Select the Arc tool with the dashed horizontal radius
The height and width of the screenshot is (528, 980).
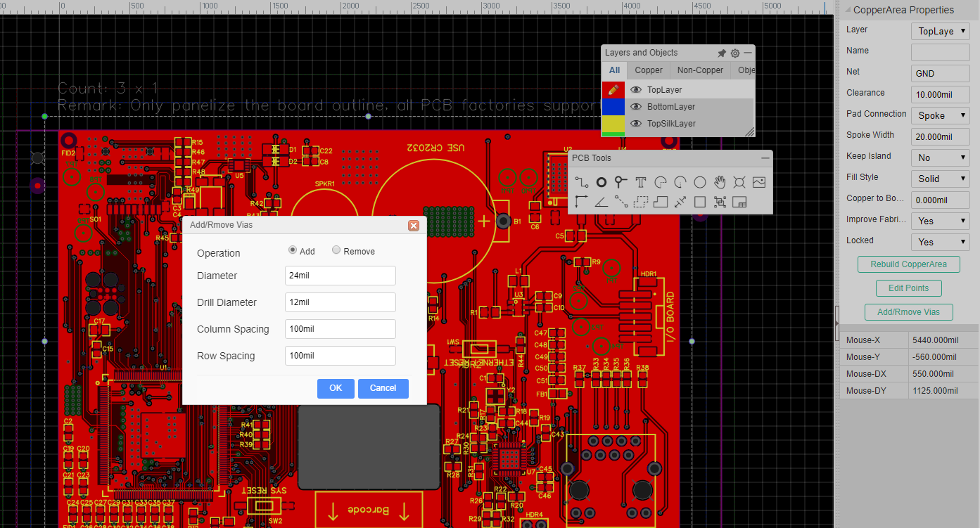[661, 182]
